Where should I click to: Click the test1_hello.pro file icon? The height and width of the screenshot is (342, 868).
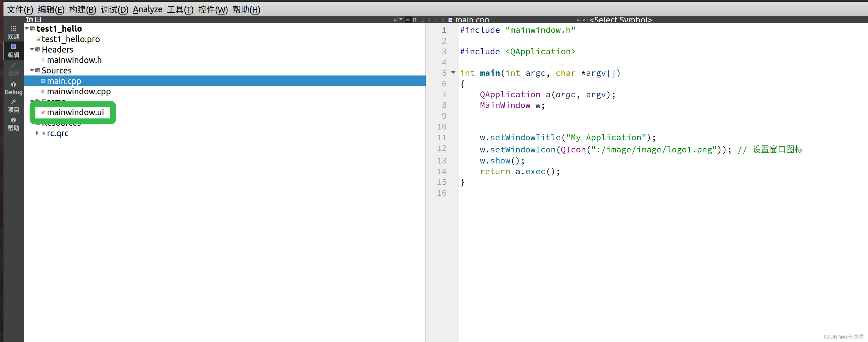coord(38,39)
